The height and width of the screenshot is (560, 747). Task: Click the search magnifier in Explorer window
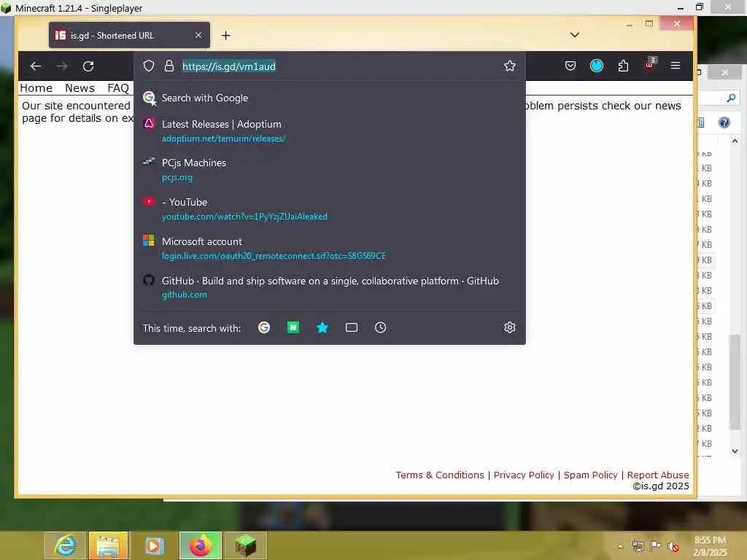pyautogui.click(x=731, y=98)
